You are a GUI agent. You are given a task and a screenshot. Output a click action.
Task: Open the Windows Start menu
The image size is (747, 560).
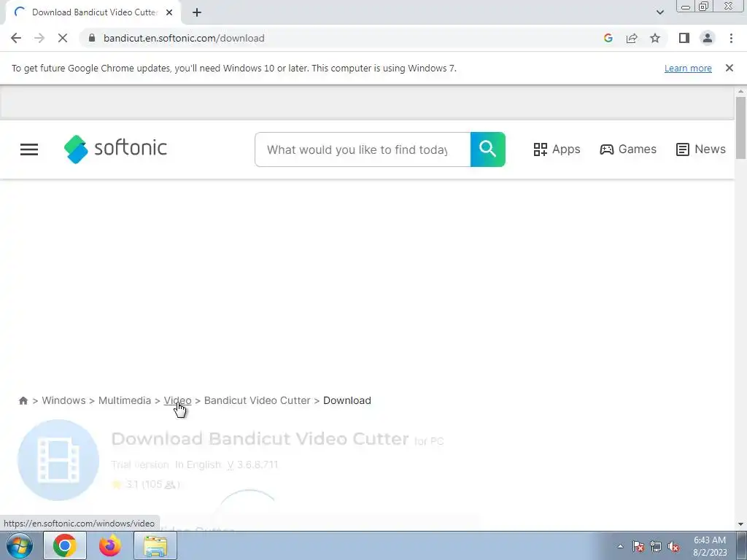coord(20,545)
